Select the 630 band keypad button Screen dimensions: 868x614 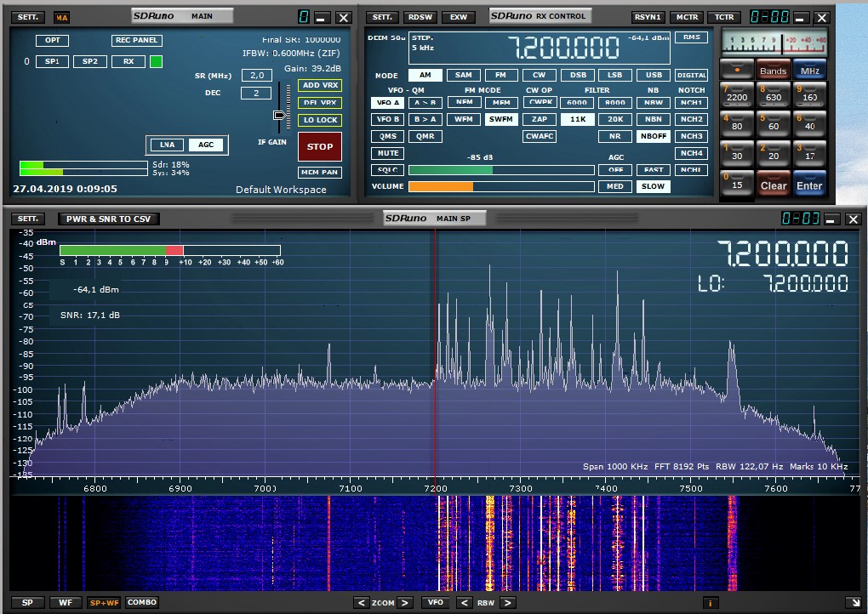774,95
